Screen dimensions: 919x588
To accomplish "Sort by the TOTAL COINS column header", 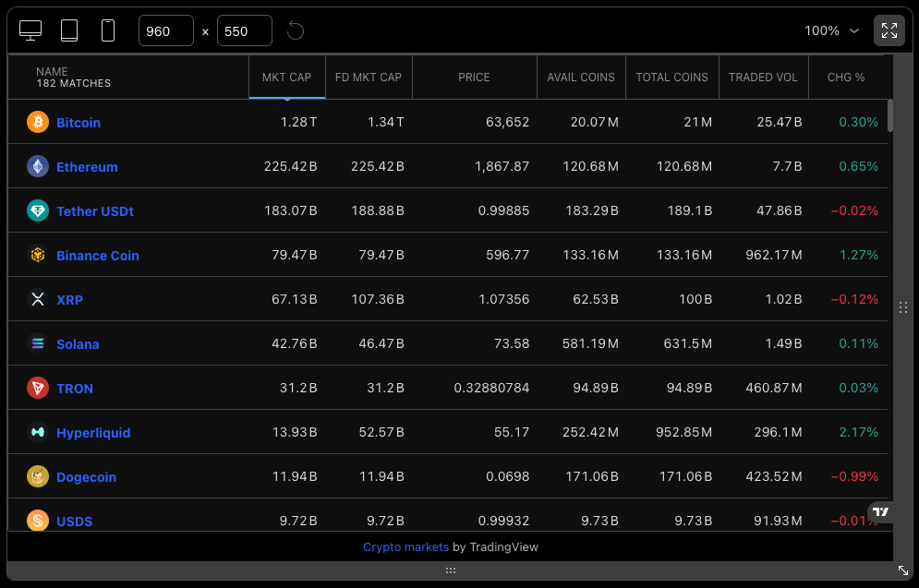I will coord(671,77).
